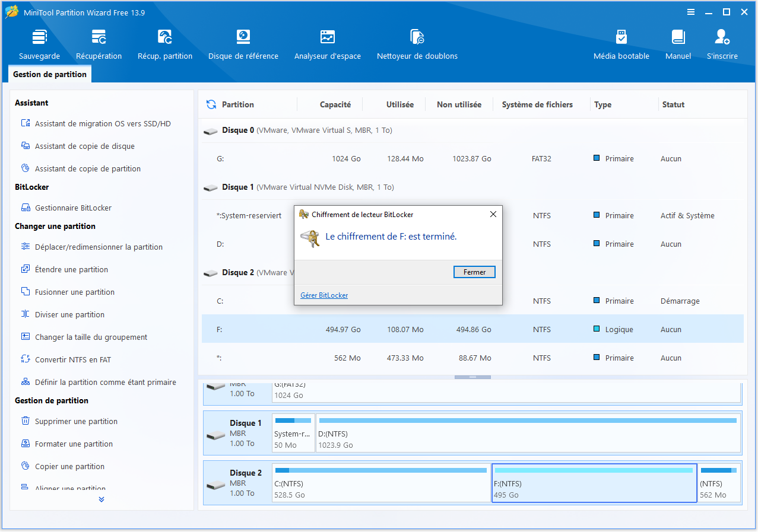This screenshot has width=758, height=532.
Task: Open Analyseur d'espace
Action: (x=328, y=44)
